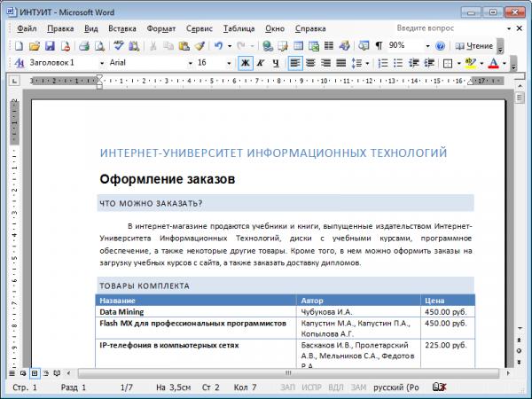Image resolution: width=532 pixels, height=399 pixels.
Task: Toggle show/hide paragraph marks
Action: click(x=379, y=46)
